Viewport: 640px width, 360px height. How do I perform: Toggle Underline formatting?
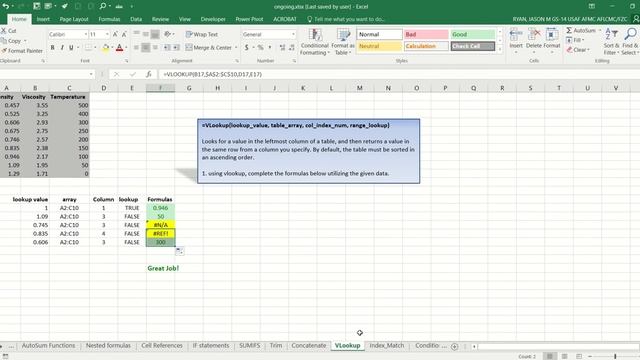71,48
